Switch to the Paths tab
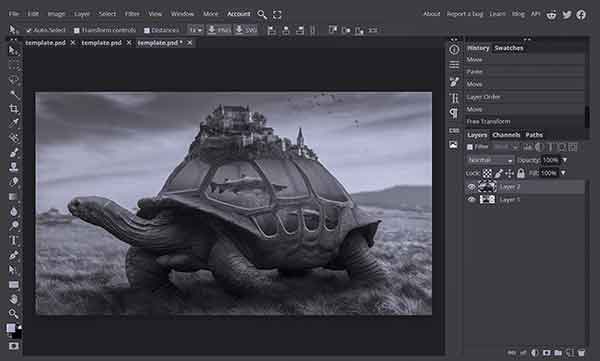This screenshot has width=600, height=361. pyautogui.click(x=534, y=135)
